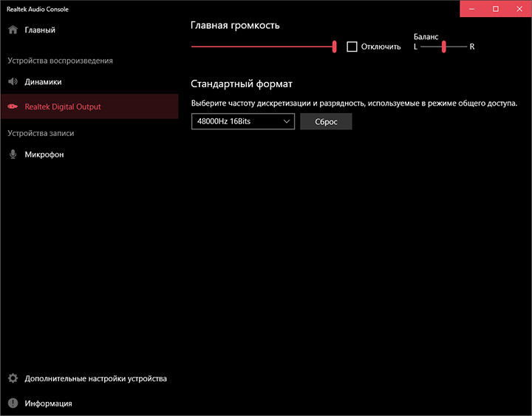532x416 pixels.
Task: Click the microphone icon next to Микрофон
Action: (x=13, y=154)
